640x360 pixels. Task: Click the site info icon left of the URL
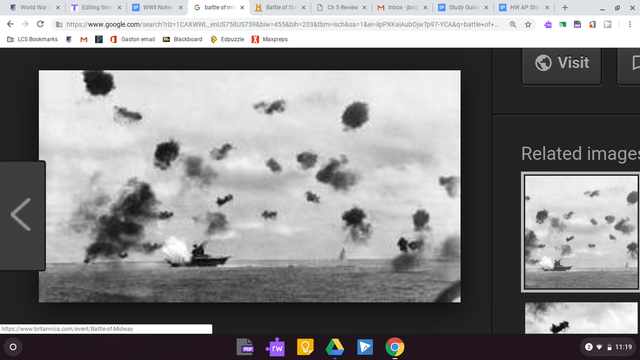(59, 24)
